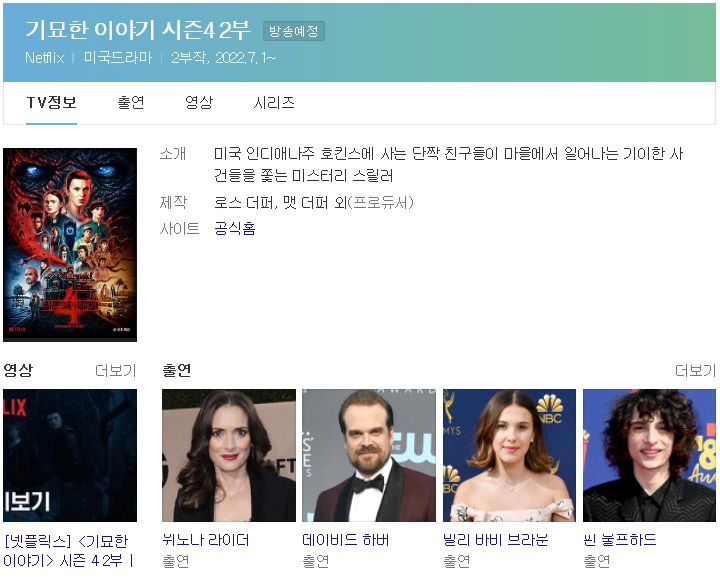Click the 기묘한 이야기 시즌4 2부 title
Image resolution: width=720 pixels, height=579 pixels.
pyautogui.click(x=138, y=30)
